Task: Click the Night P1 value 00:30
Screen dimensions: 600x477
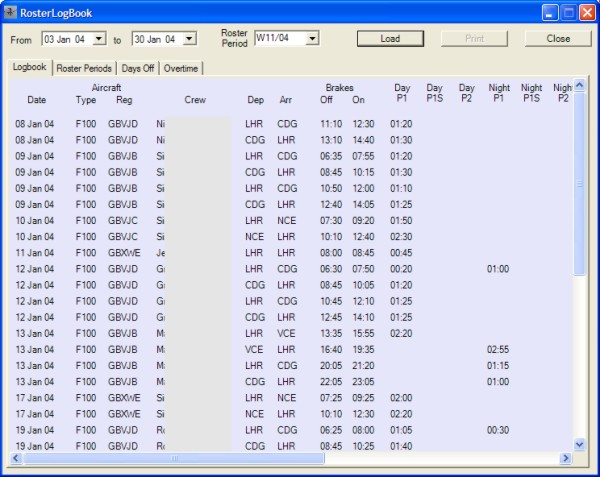Action: coord(498,430)
